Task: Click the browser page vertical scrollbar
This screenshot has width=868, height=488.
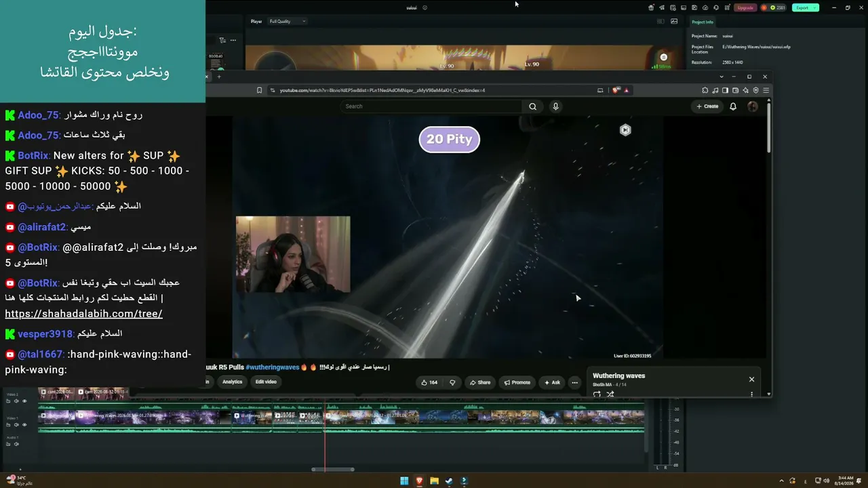Action: pos(768,127)
